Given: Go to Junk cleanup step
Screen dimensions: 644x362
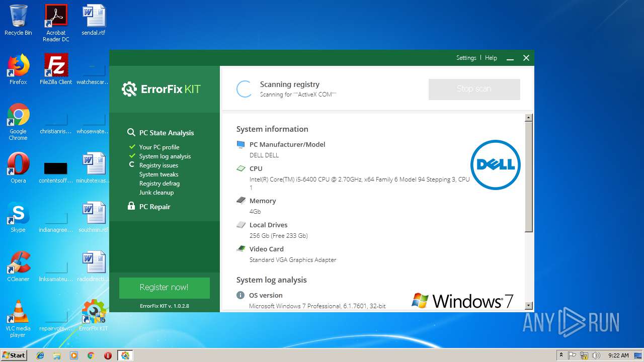Looking at the screenshot, I should pyautogui.click(x=156, y=193).
